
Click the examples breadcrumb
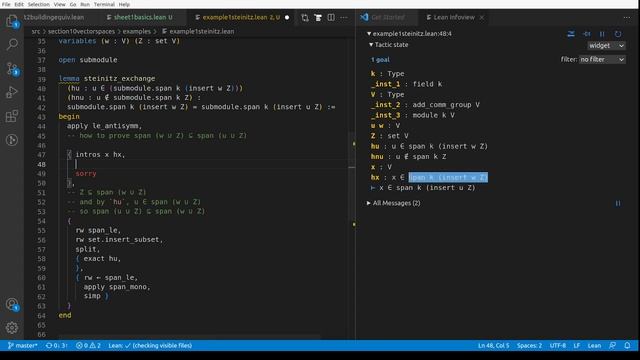click(137, 31)
